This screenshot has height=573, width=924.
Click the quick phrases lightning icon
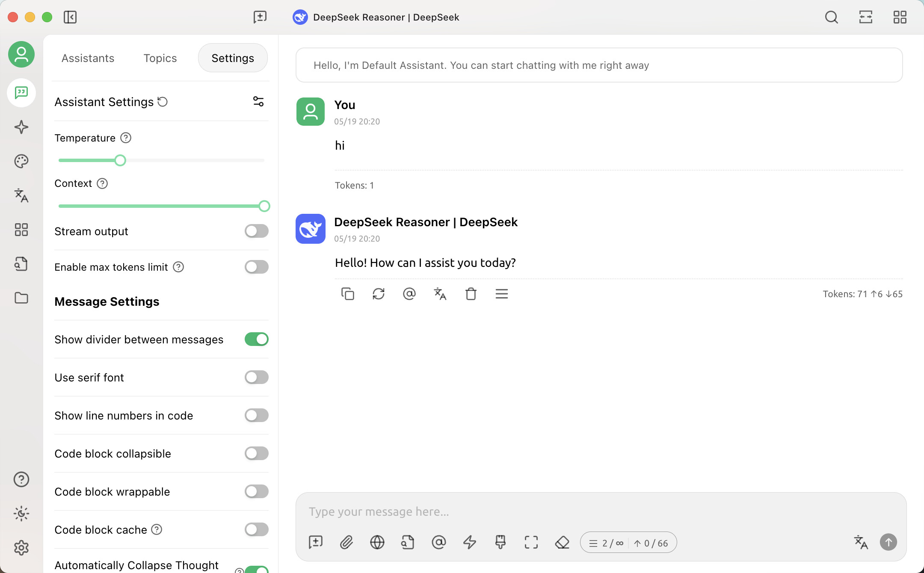pyautogui.click(x=469, y=542)
